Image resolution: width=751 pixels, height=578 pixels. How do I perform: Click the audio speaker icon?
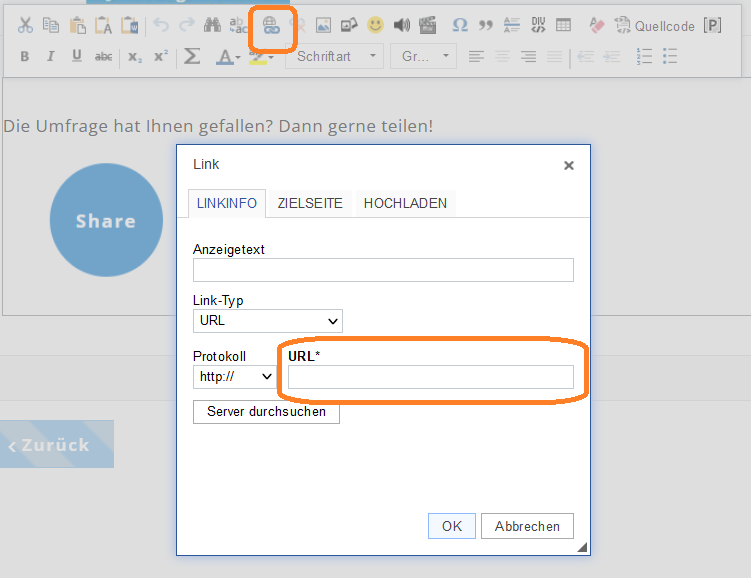[401, 25]
